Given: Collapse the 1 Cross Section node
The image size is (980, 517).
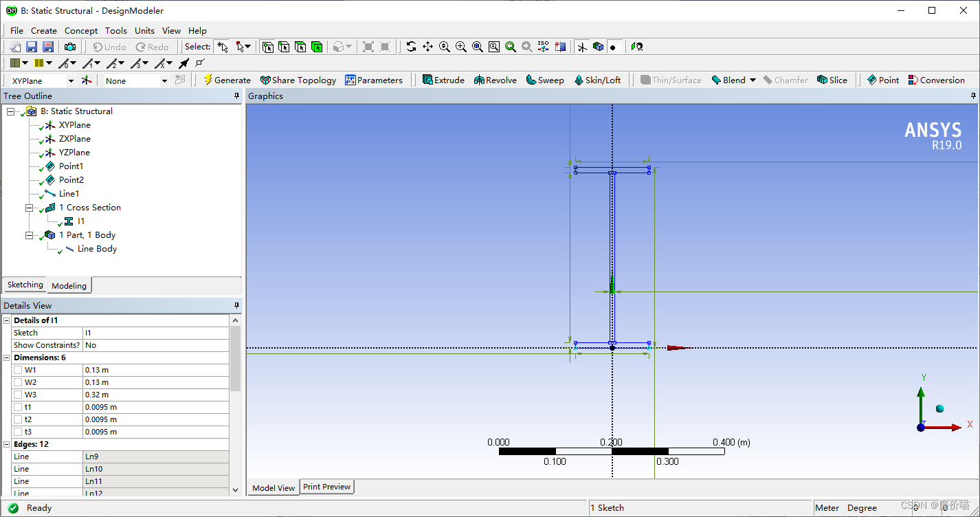Looking at the screenshot, I should [29, 208].
